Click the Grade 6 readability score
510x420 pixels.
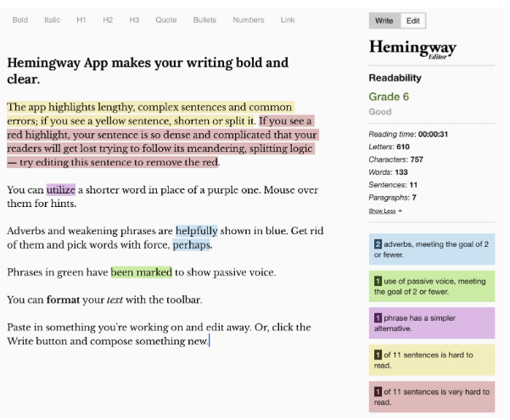coord(389,97)
